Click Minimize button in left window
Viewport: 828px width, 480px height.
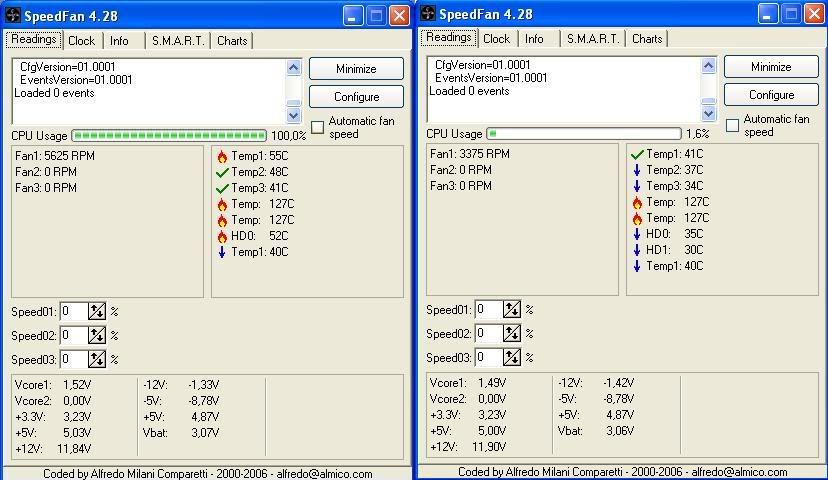[x=356, y=69]
